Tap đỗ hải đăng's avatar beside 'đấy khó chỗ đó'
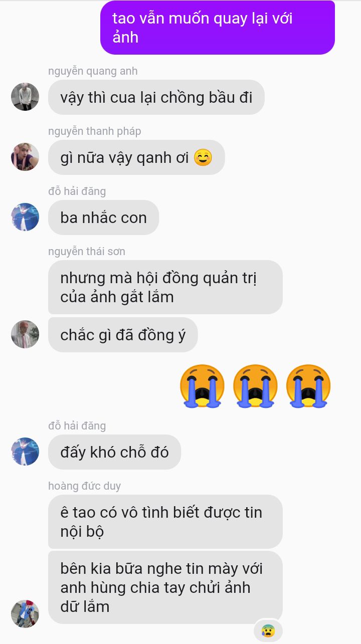This screenshot has width=361, height=644. click(x=25, y=452)
